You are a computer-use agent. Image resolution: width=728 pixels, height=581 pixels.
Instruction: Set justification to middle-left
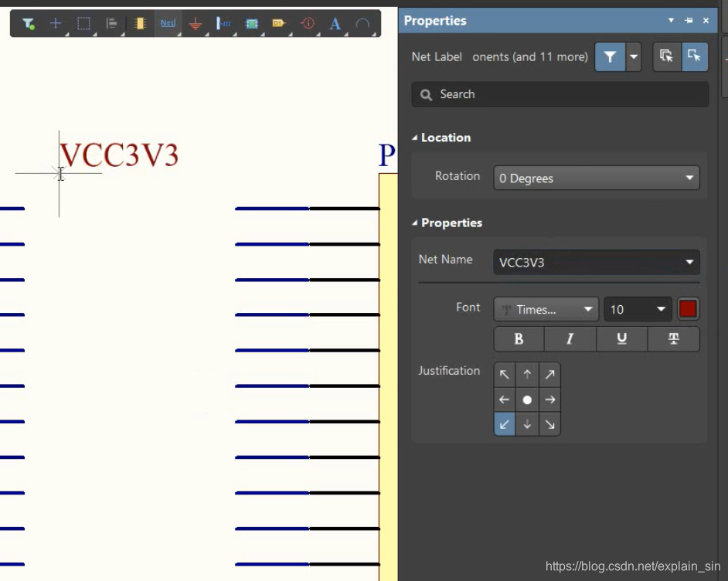(504, 399)
